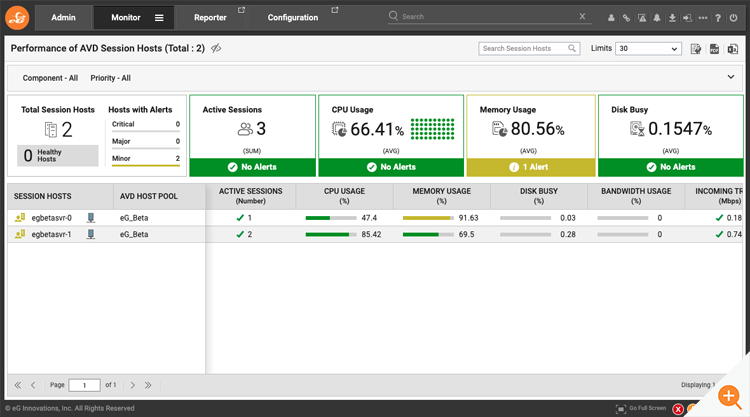Open the notifications bell icon
This screenshot has height=417, width=750.
pyautogui.click(x=657, y=18)
